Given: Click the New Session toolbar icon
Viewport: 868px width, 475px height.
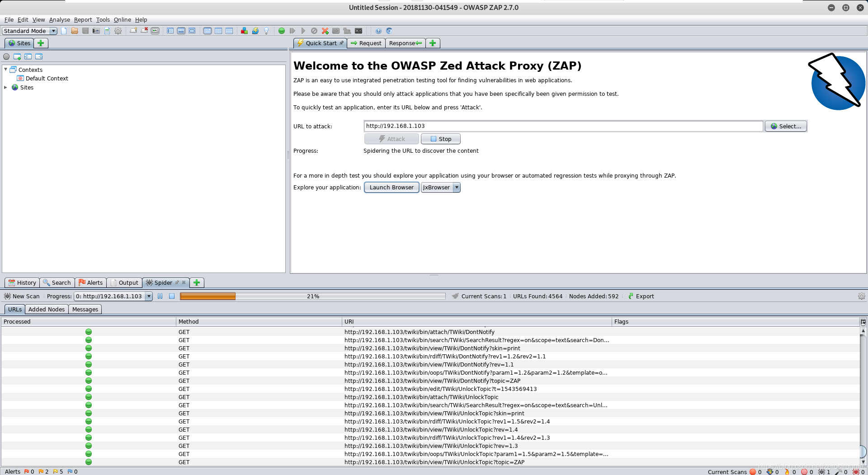Looking at the screenshot, I should click(64, 31).
